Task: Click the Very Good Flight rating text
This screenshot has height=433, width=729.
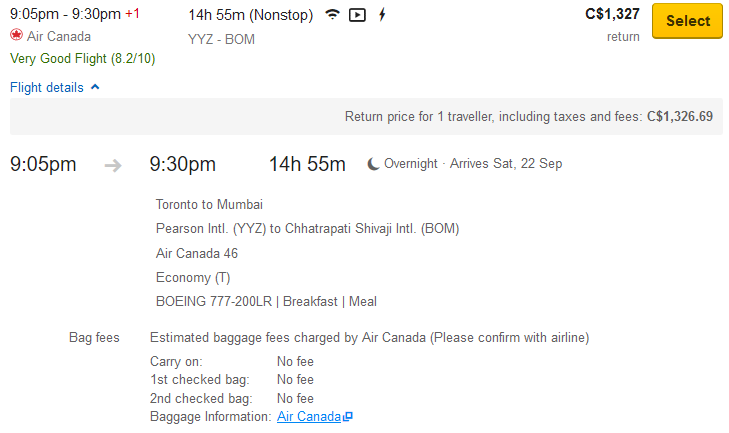Action: (82, 58)
